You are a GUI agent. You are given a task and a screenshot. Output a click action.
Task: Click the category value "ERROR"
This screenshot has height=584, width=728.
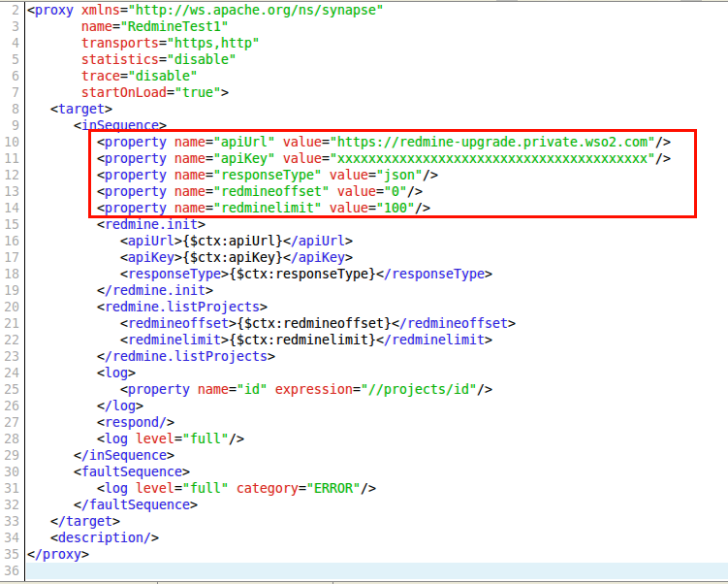(x=333, y=488)
